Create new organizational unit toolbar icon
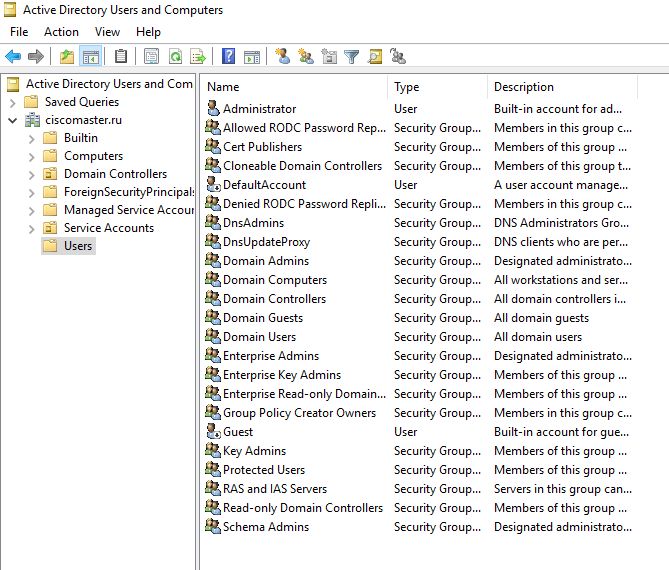This screenshot has width=669, height=570. [329, 56]
